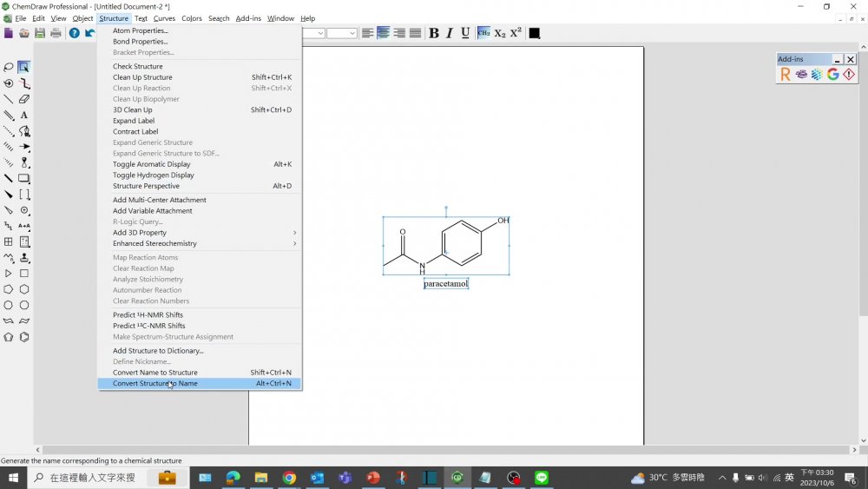This screenshot has width=868, height=489.
Task: Launch the Reaxys R add-in
Action: coord(786,75)
